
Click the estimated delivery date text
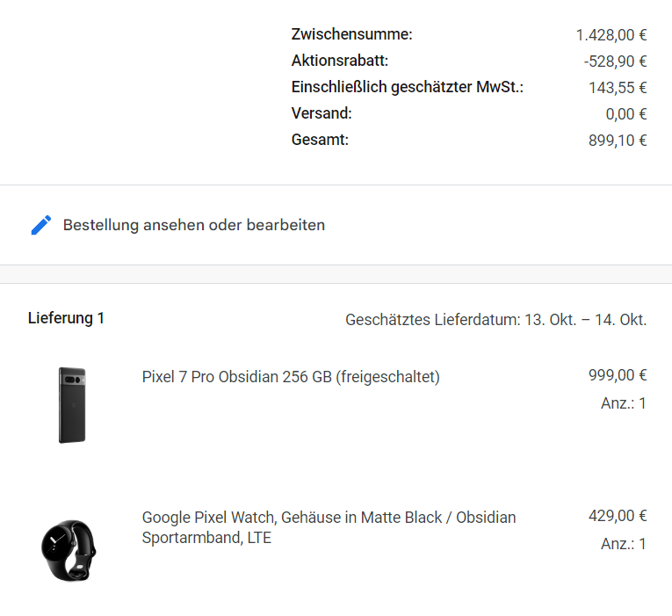(495, 320)
